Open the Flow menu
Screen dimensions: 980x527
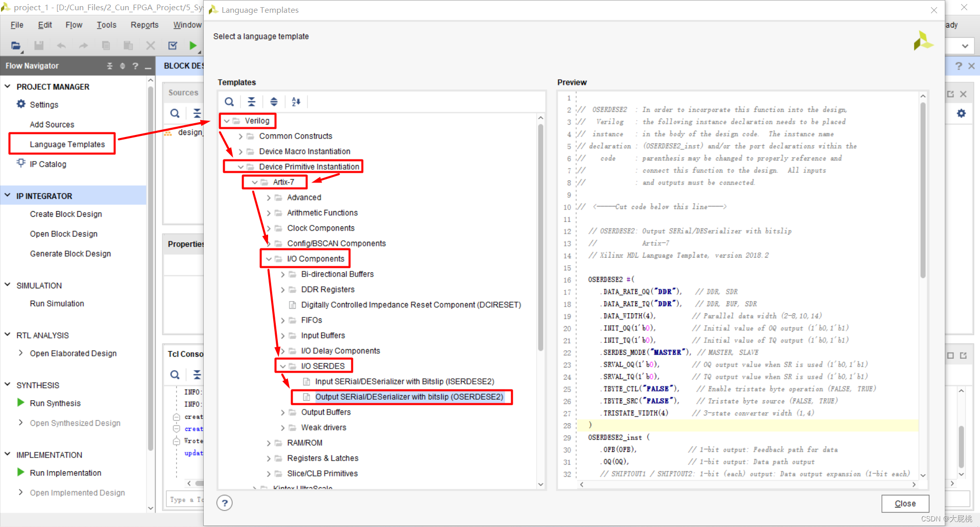[74, 25]
